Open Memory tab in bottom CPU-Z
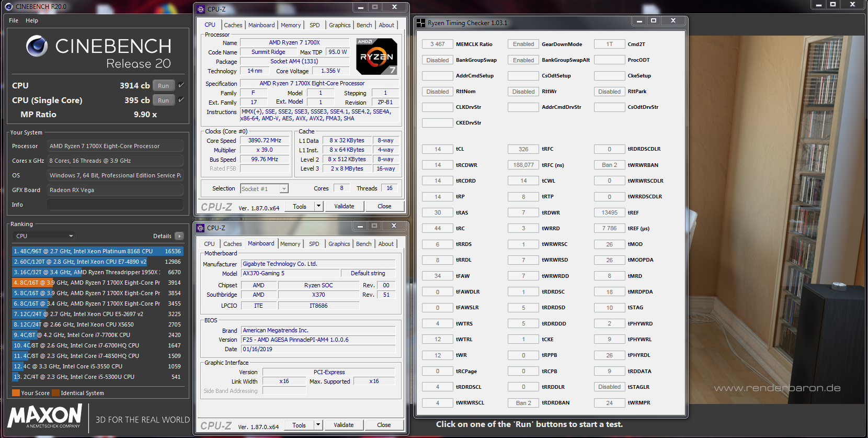This screenshot has height=438, width=868. coord(290,244)
